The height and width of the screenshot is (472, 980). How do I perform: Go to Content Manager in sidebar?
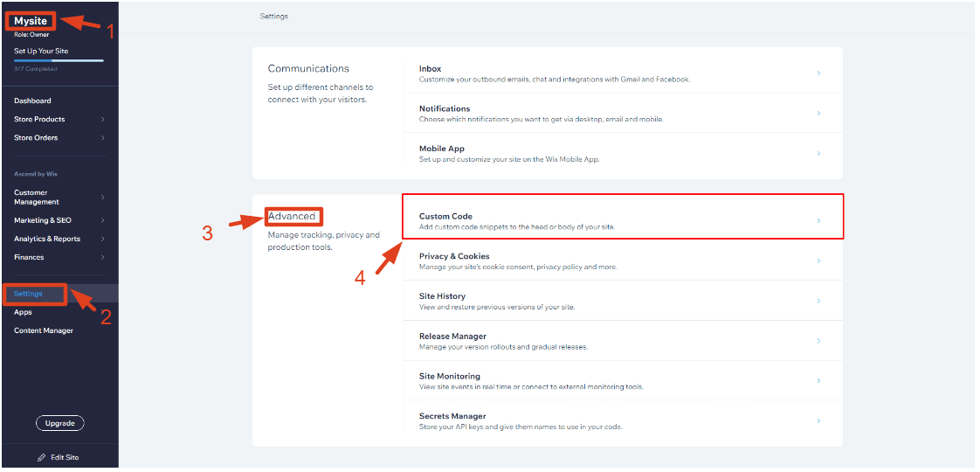tap(44, 330)
